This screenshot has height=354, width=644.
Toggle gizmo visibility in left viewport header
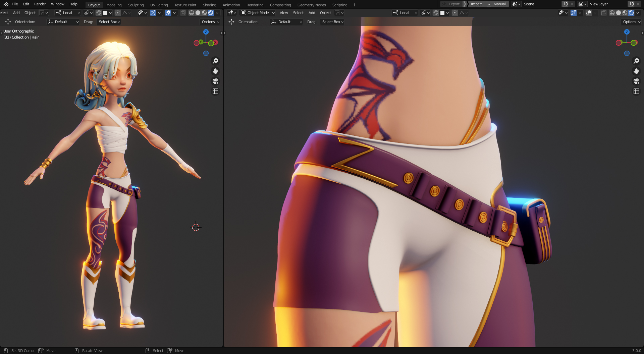tap(153, 13)
